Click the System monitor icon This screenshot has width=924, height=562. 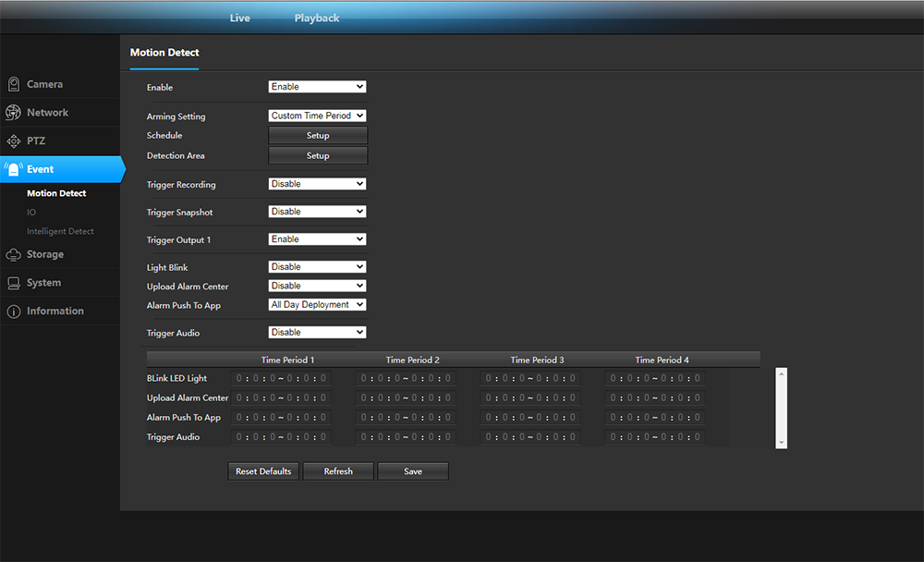pos(14,283)
